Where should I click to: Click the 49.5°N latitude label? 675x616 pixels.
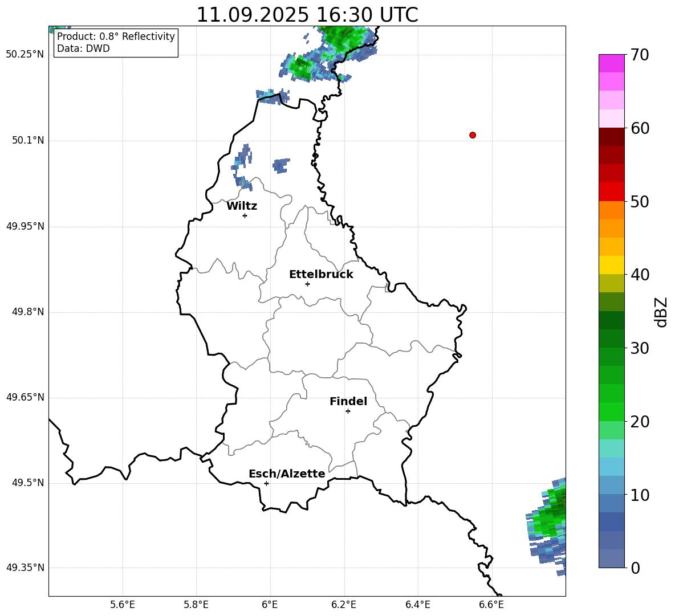[28, 483]
